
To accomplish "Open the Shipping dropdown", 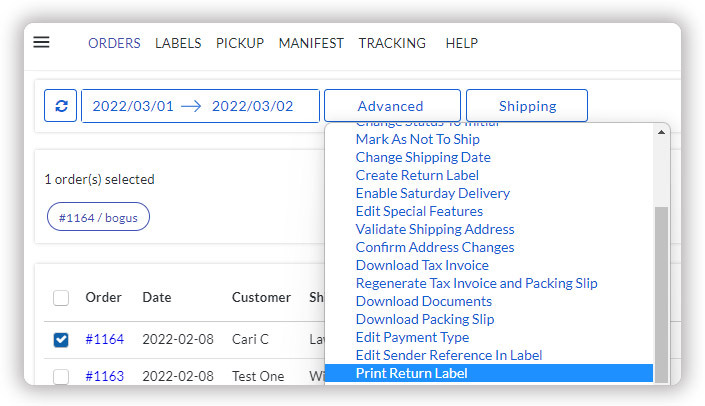I will coord(527,106).
